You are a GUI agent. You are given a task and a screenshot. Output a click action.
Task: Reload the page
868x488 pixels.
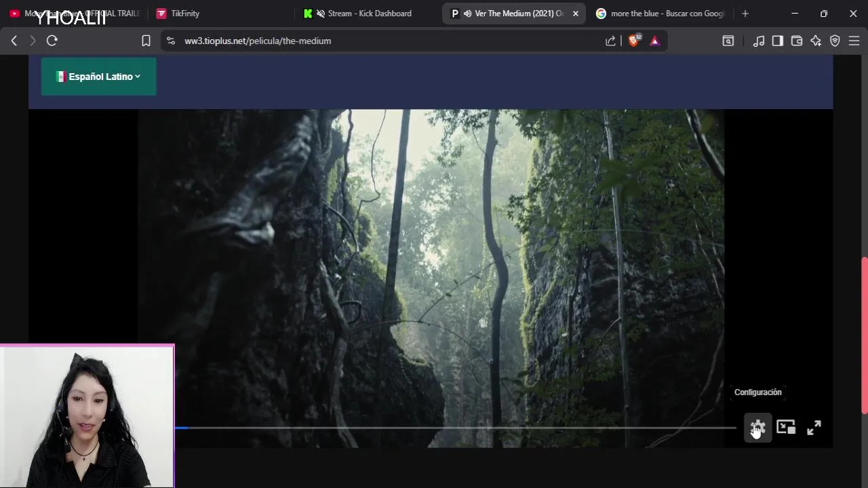point(52,41)
